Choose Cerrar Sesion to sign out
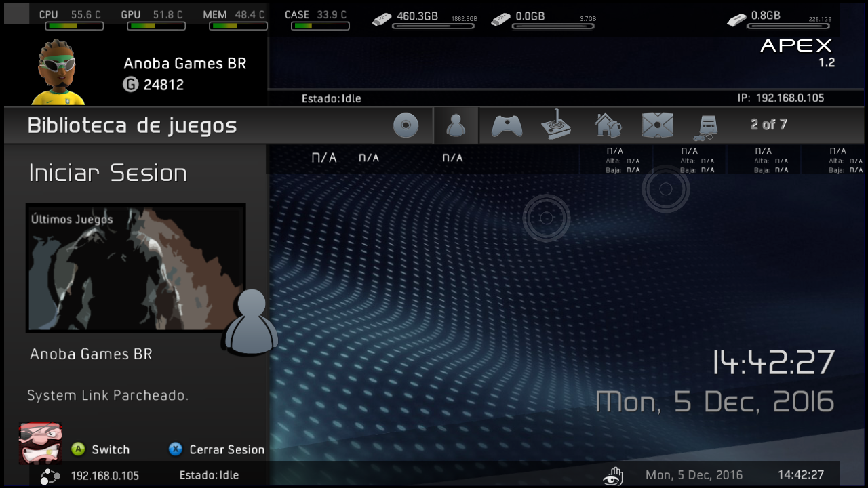868x488 pixels. click(226, 449)
